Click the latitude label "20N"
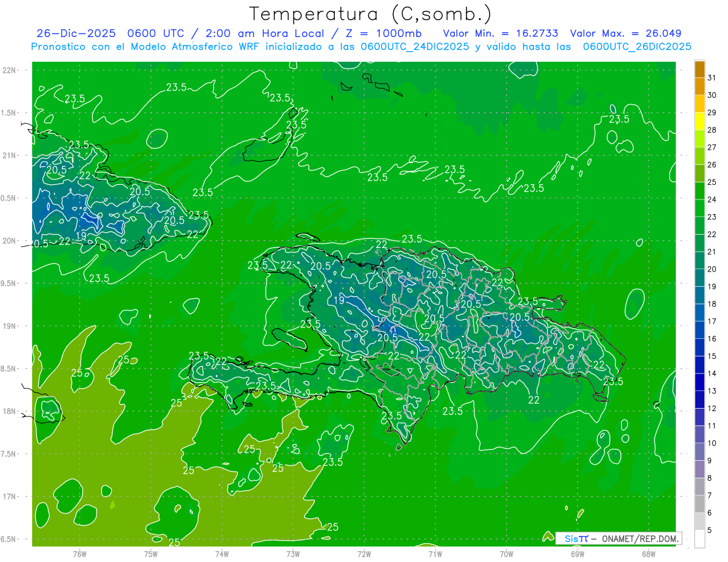The height and width of the screenshot is (562, 728). 10,241
